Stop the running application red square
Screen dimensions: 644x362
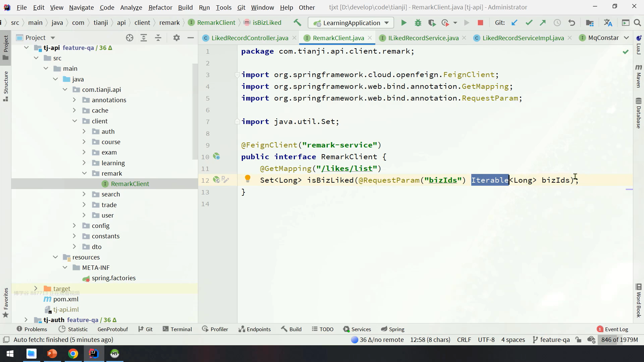point(480,23)
